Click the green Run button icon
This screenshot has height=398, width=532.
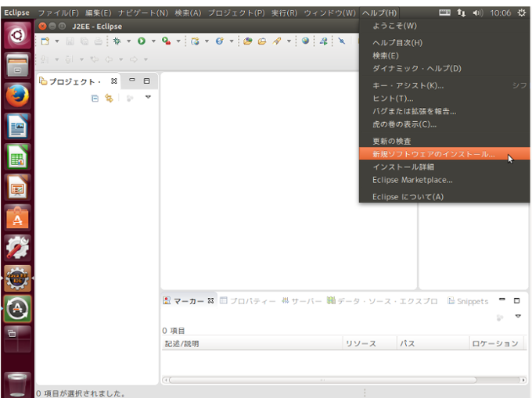(142, 41)
